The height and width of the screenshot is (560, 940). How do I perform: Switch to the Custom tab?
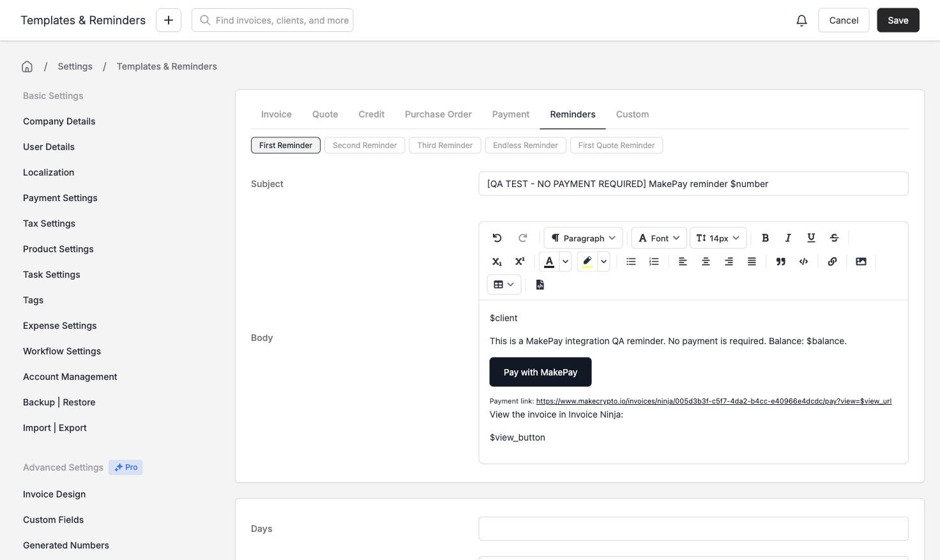click(632, 114)
